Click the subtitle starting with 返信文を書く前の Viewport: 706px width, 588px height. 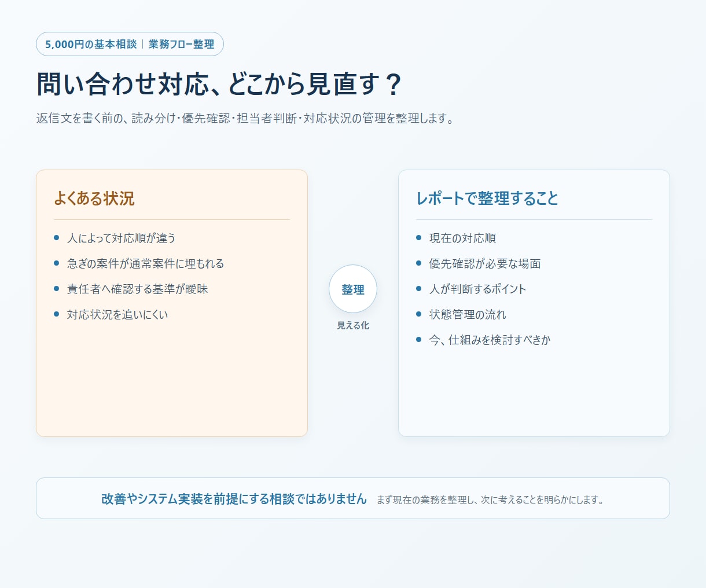(245, 119)
